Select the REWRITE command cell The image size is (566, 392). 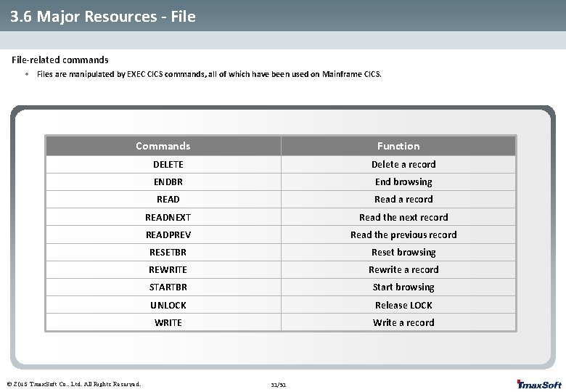coord(163,269)
